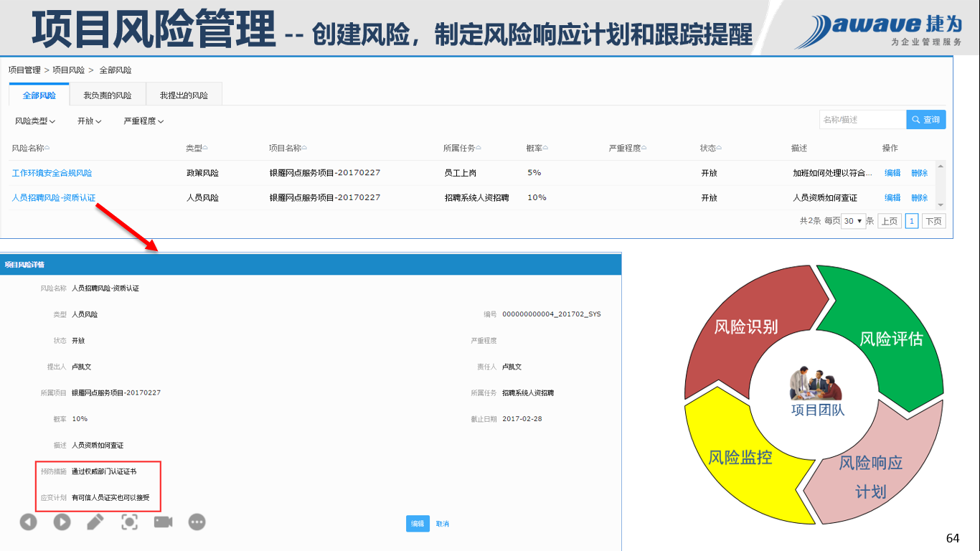980x551 pixels.
Task: Switch to 我提出的风险 tab
Action: pyautogui.click(x=184, y=95)
